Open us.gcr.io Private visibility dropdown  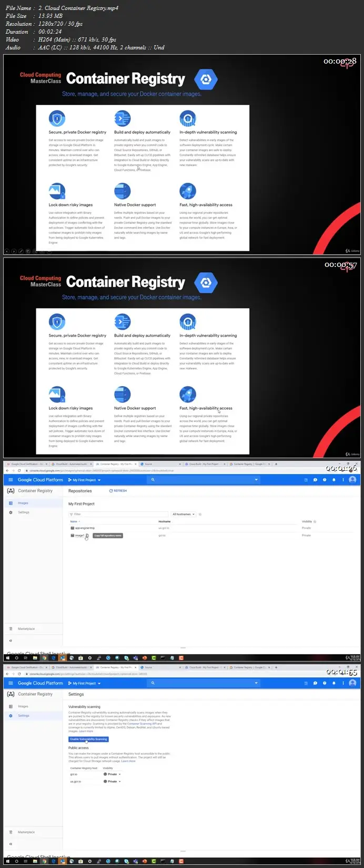coord(112,781)
